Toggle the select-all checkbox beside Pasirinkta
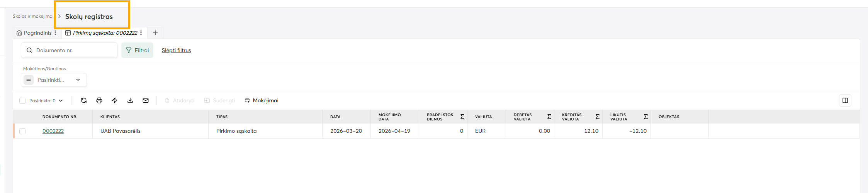The image size is (868, 193). pos(22,101)
